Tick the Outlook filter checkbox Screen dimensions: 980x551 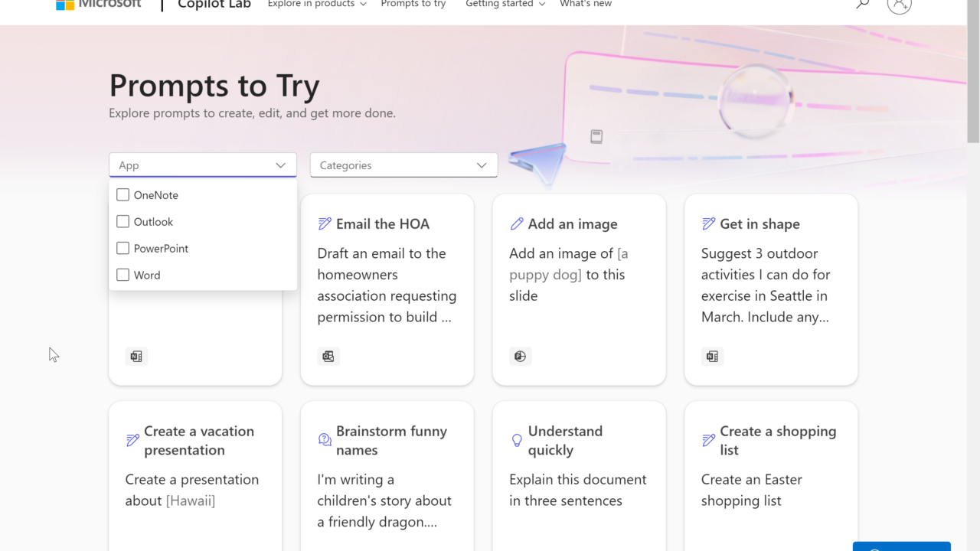click(x=122, y=222)
